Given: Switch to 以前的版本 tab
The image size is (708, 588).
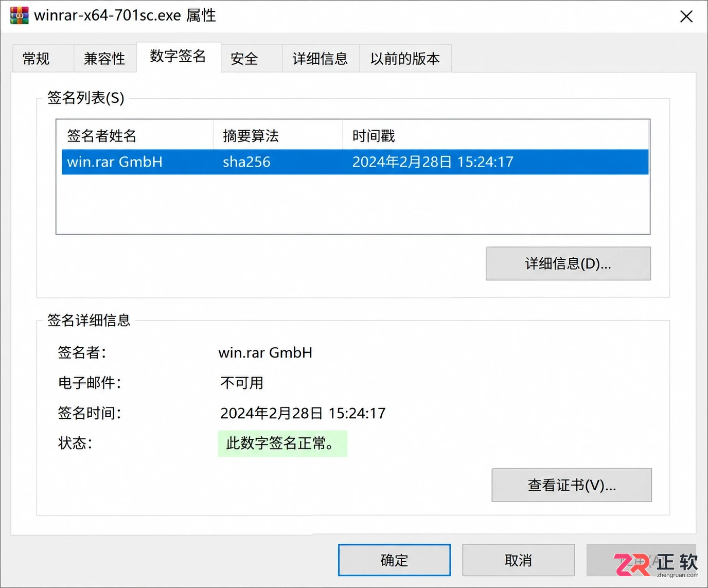Looking at the screenshot, I should pos(405,59).
